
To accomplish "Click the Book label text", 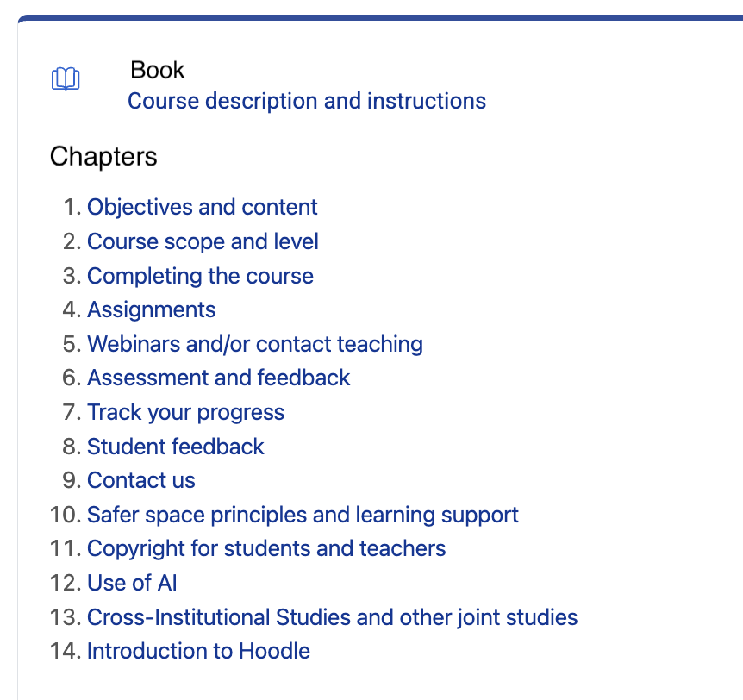I will pyautogui.click(x=158, y=70).
